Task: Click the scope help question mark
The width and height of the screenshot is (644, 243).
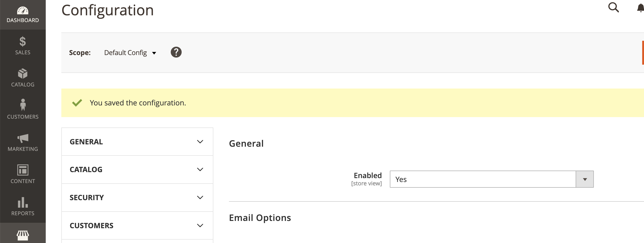Action: click(x=176, y=52)
